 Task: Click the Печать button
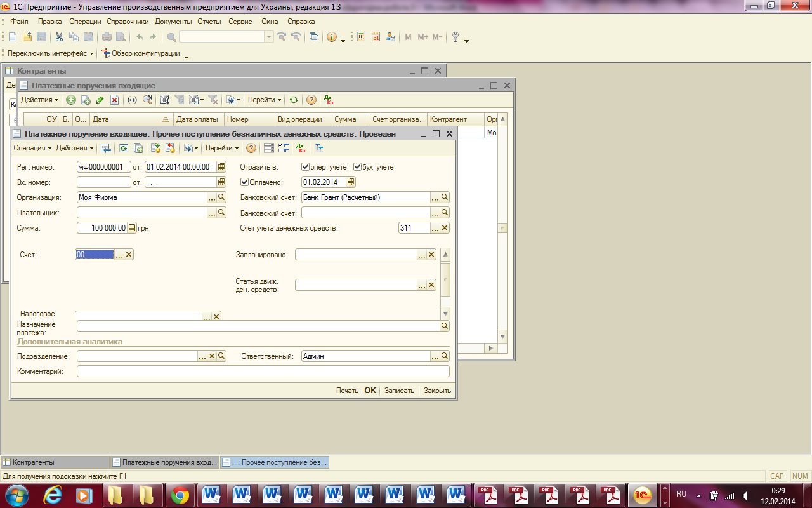pyautogui.click(x=347, y=391)
